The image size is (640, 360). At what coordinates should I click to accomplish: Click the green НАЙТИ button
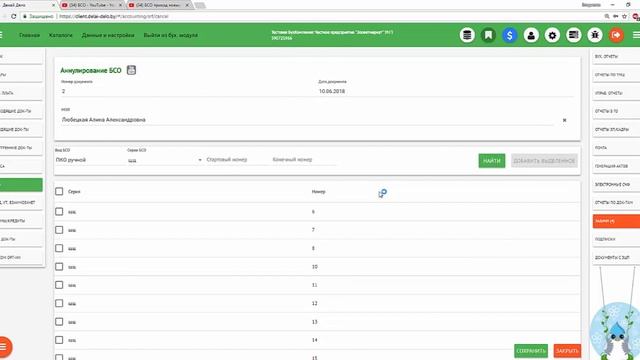[x=491, y=161]
